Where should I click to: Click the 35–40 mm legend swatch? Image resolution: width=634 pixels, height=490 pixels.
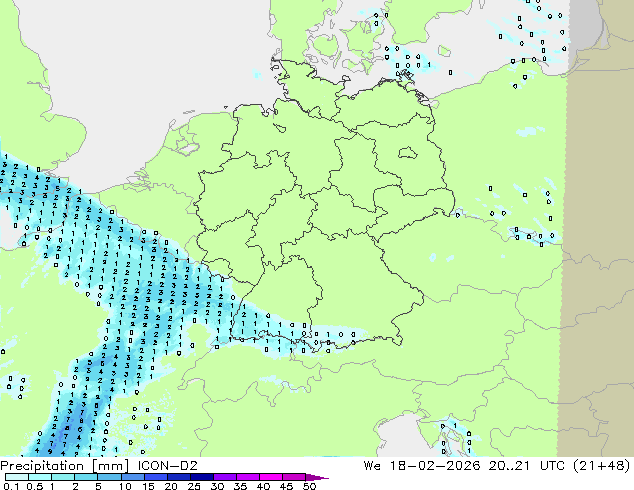(247, 477)
